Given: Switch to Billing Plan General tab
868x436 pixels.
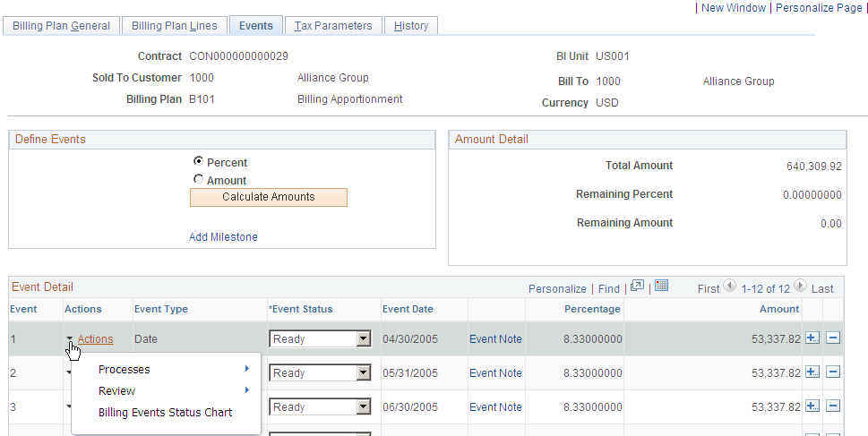Looking at the screenshot, I should (62, 25).
